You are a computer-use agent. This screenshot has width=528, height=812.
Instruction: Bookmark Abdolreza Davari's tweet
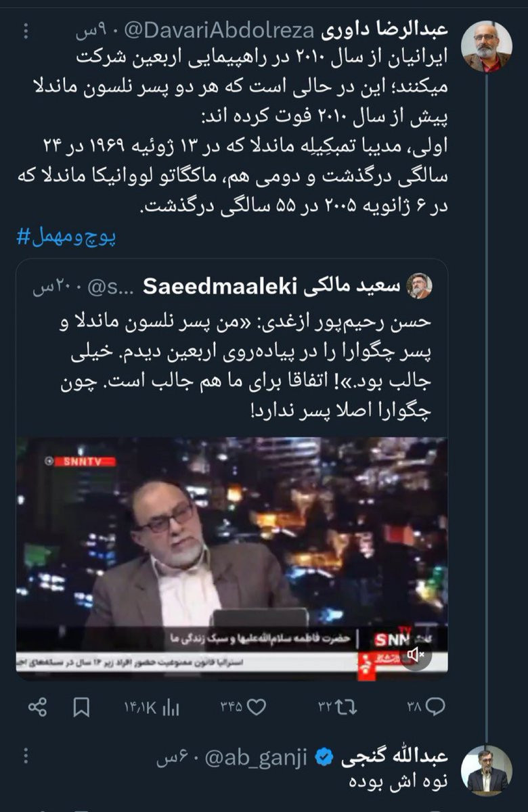point(82,707)
